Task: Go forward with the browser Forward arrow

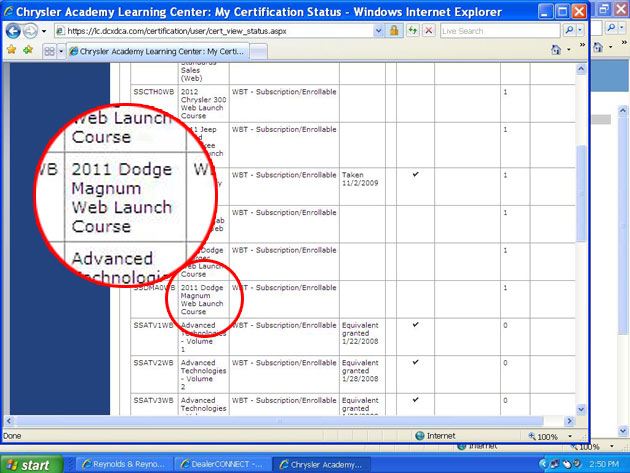Action: tap(30, 31)
